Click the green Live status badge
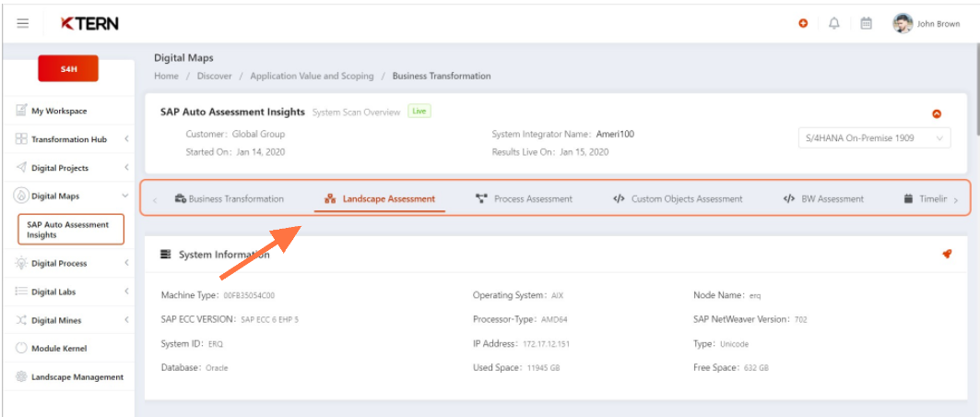 click(419, 112)
